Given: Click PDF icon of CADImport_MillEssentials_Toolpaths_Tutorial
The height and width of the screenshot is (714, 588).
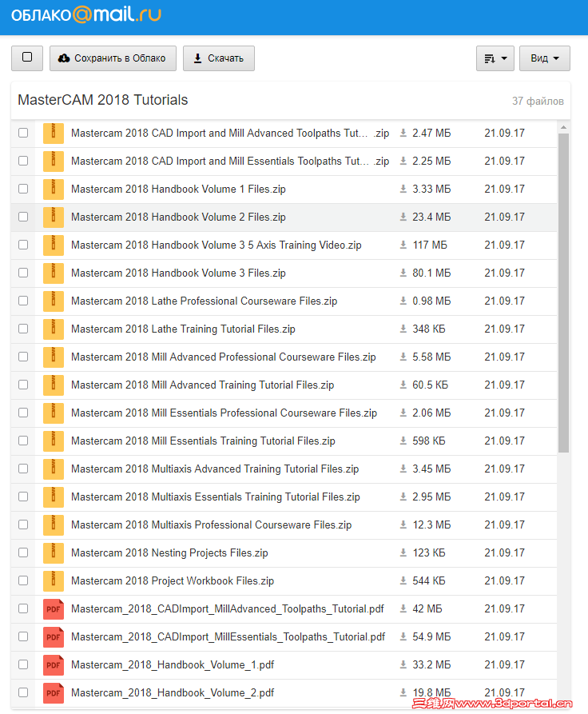Looking at the screenshot, I should click(x=54, y=637).
